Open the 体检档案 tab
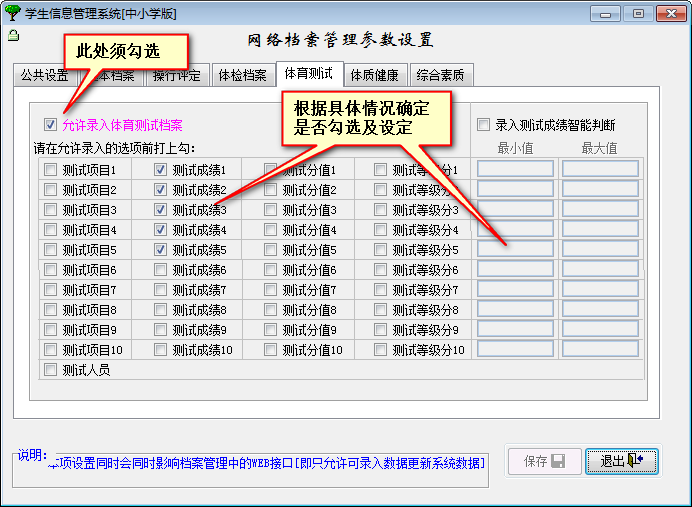 tap(242, 75)
